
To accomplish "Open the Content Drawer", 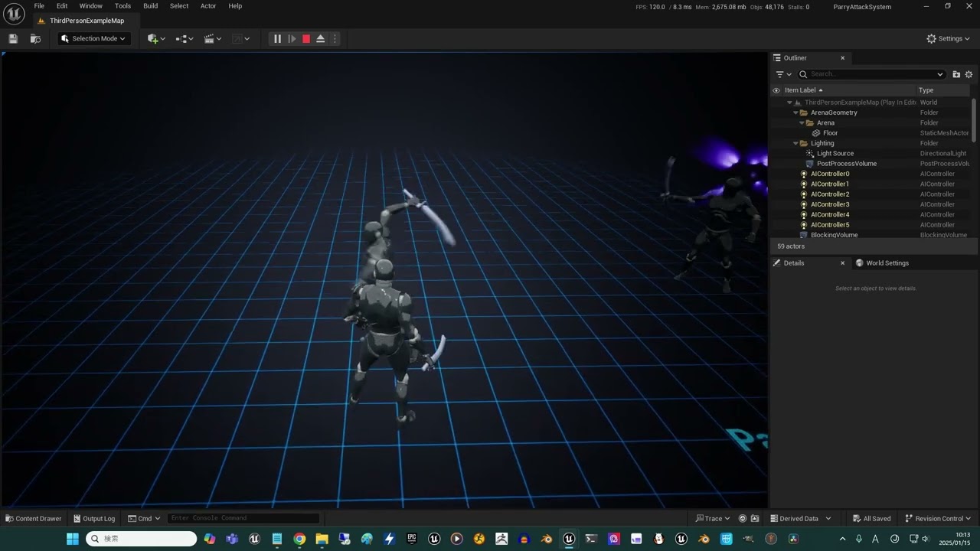I will [34, 519].
